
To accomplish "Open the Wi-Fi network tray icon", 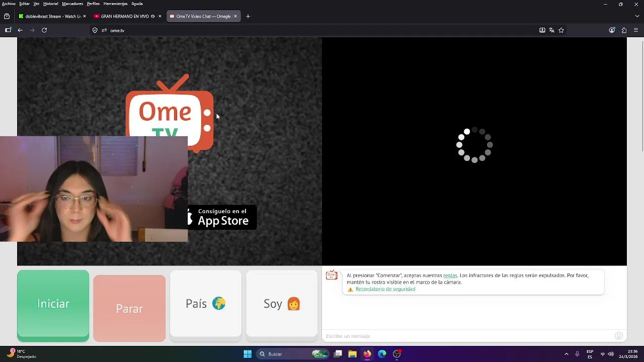I will pos(603,354).
